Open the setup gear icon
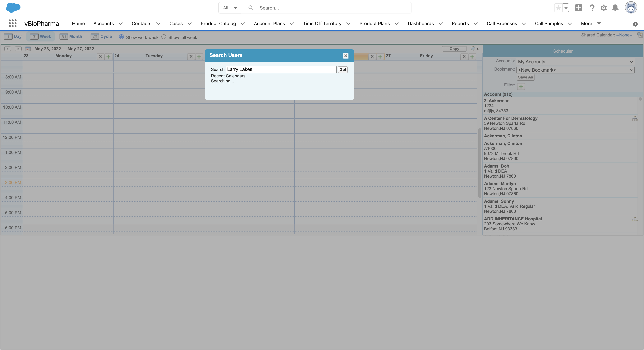 [x=604, y=8]
